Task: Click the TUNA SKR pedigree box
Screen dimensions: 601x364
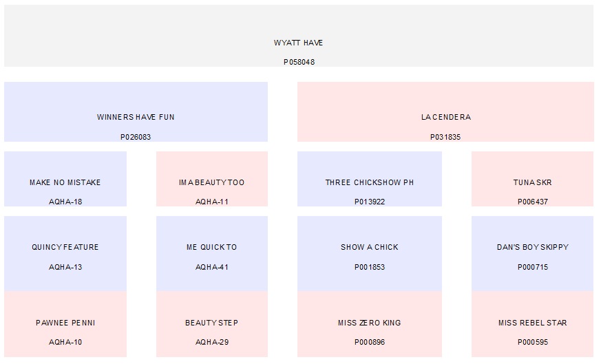Action: coord(532,179)
